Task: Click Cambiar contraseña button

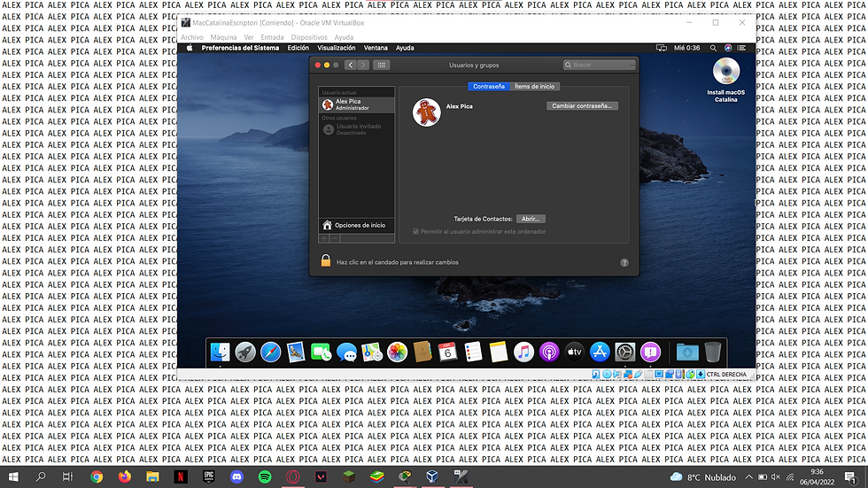Action: click(582, 105)
